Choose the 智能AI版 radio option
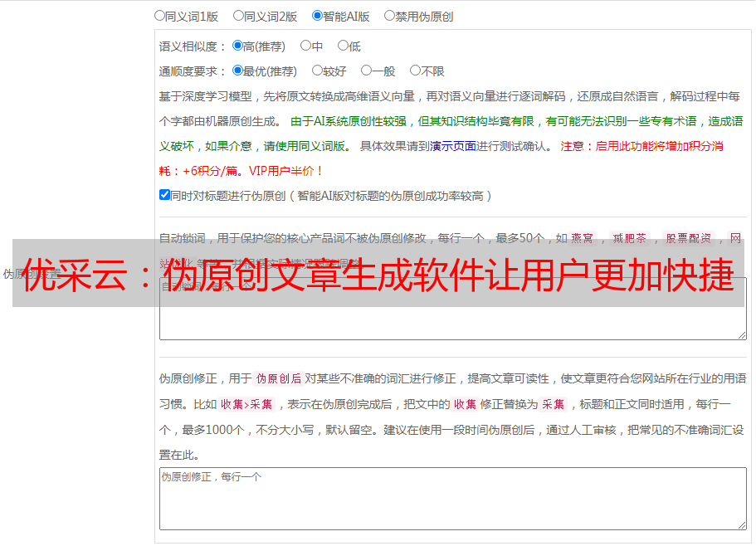 pyautogui.click(x=317, y=16)
